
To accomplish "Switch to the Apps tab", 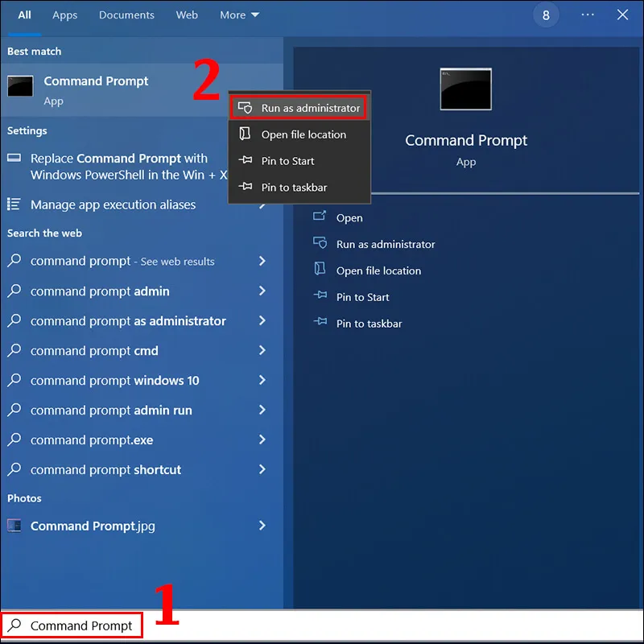I will tap(65, 14).
